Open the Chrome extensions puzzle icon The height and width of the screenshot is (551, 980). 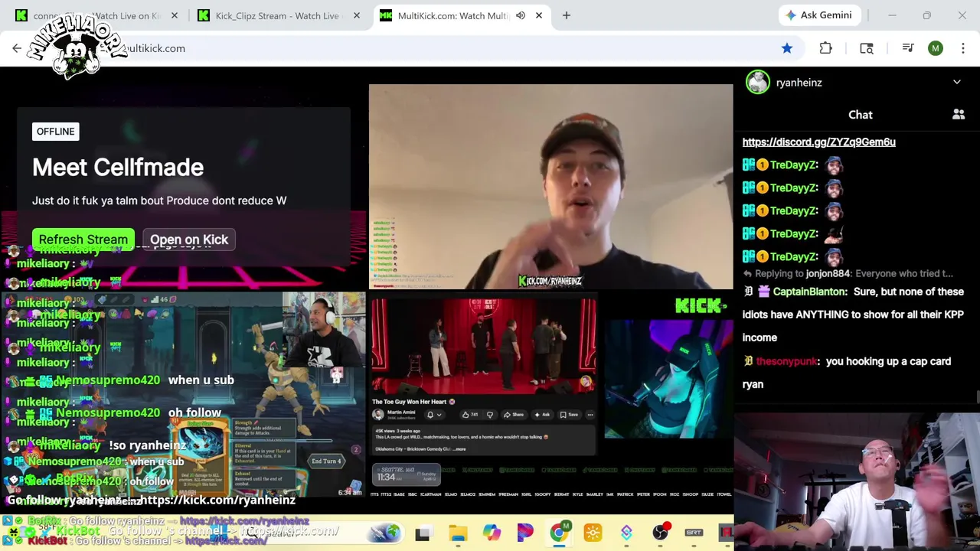(825, 48)
